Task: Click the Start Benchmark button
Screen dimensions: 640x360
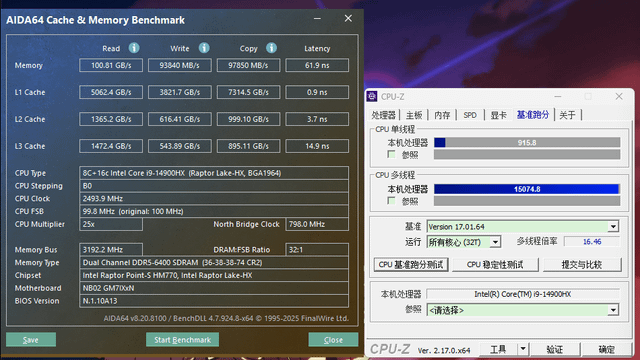Action: tap(182, 340)
